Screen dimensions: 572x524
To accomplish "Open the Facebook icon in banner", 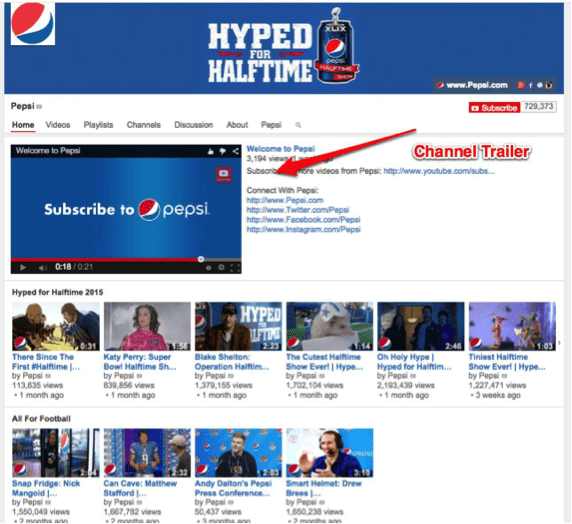I will tap(530, 85).
